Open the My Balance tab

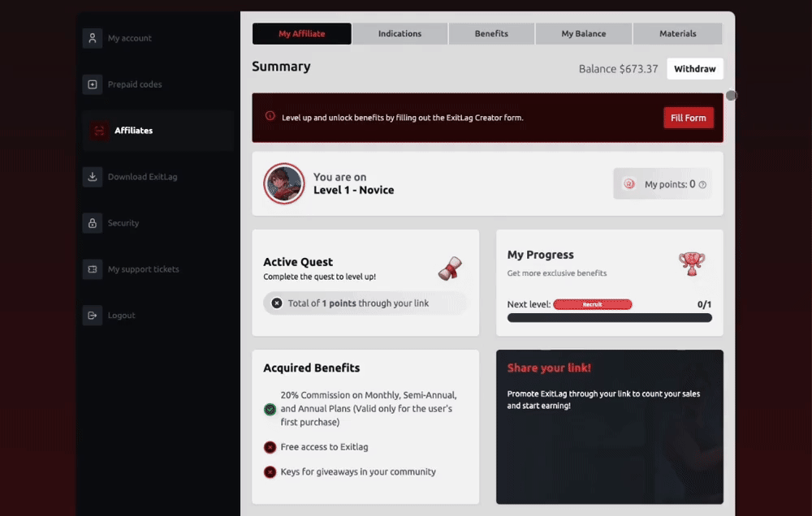(584, 33)
